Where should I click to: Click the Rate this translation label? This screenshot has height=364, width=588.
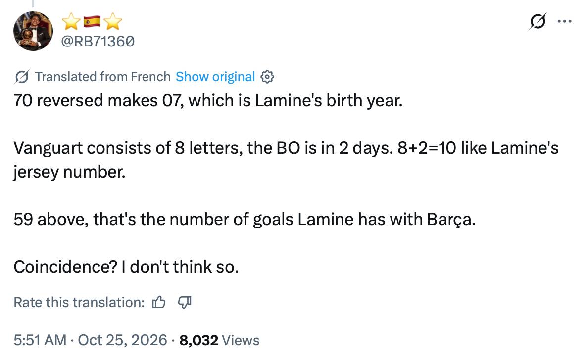[x=79, y=302]
